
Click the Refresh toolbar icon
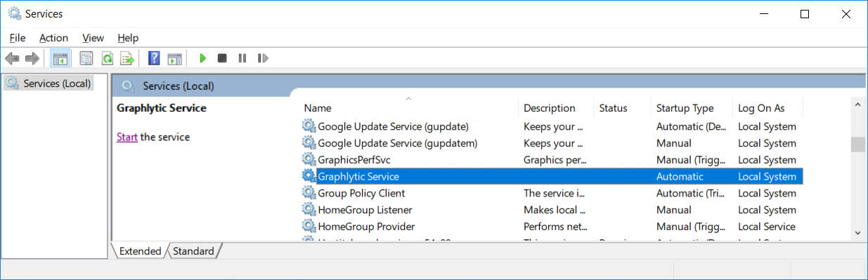[107, 58]
